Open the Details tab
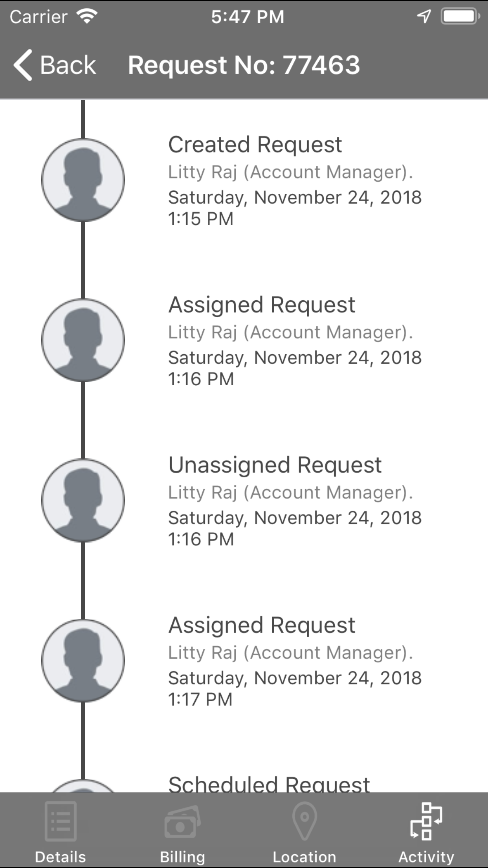Viewport: 488px width, 868px height. point(61,856)
